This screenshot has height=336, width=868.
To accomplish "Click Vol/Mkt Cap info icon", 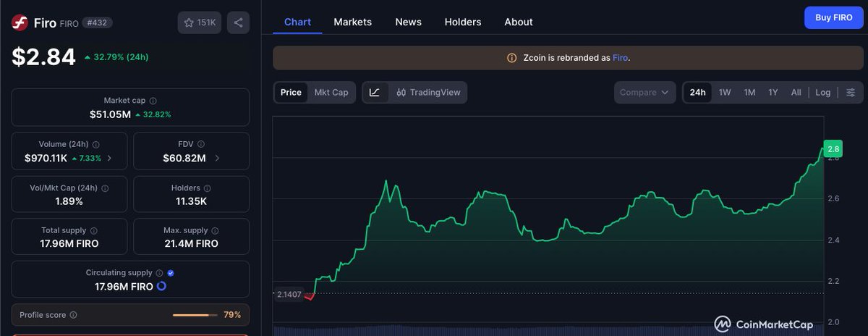I will click(x=105, y=188).
